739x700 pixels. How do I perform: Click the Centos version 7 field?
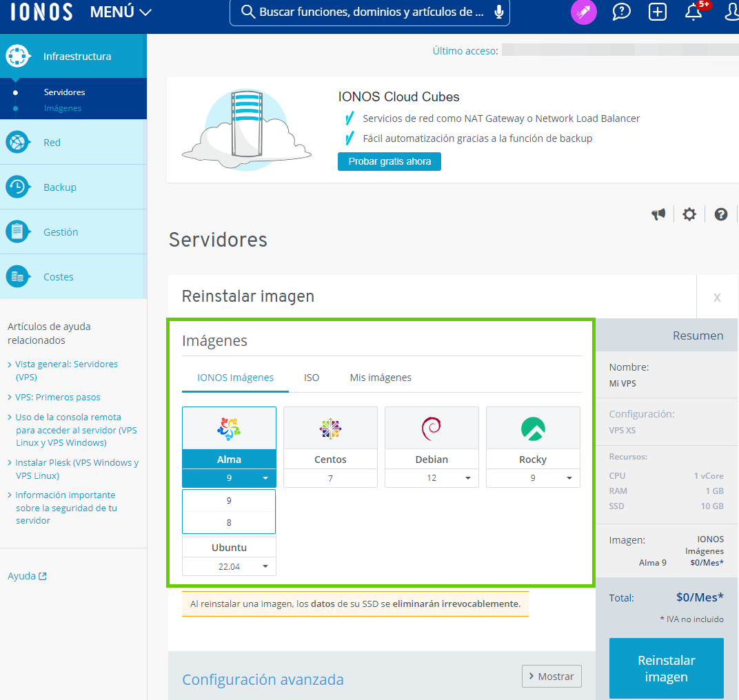330,478
